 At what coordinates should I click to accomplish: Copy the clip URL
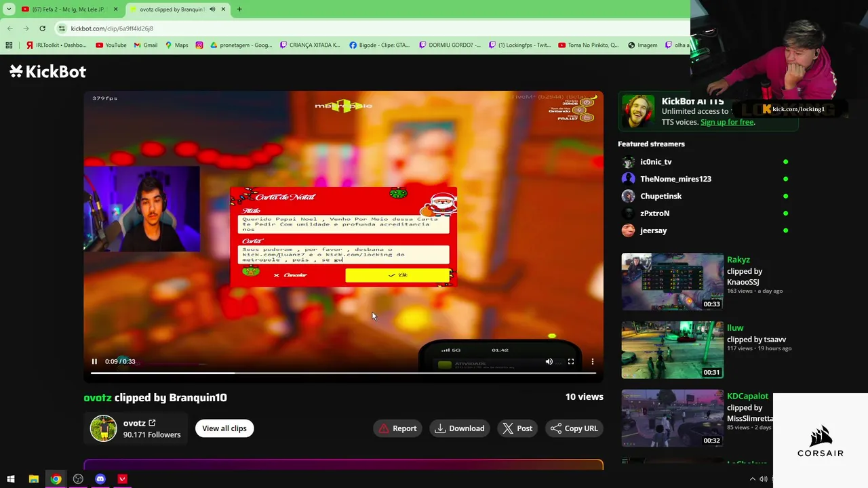[574, 428]
